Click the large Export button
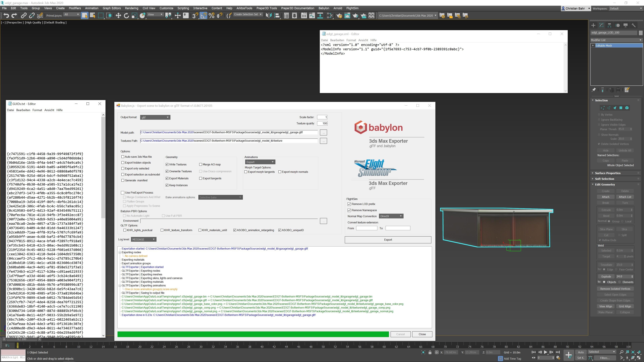644x362 pixels. [x=388, y=240]
